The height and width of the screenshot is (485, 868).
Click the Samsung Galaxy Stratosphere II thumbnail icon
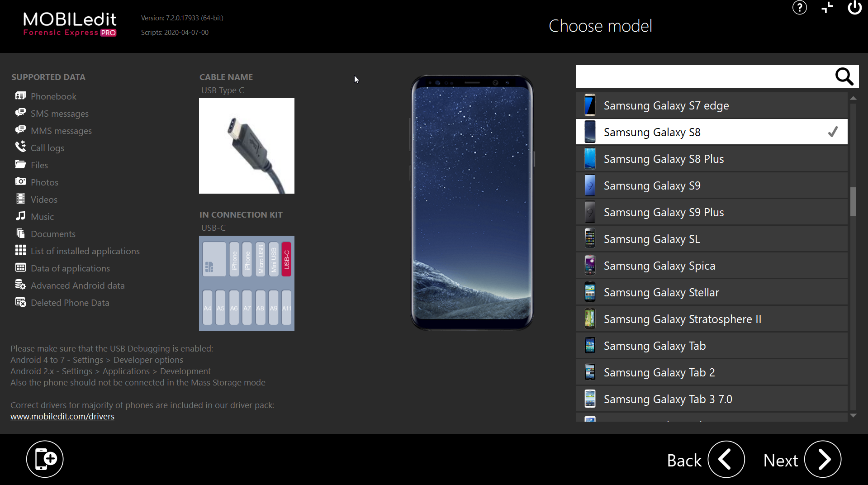click(x=590, y=319)
